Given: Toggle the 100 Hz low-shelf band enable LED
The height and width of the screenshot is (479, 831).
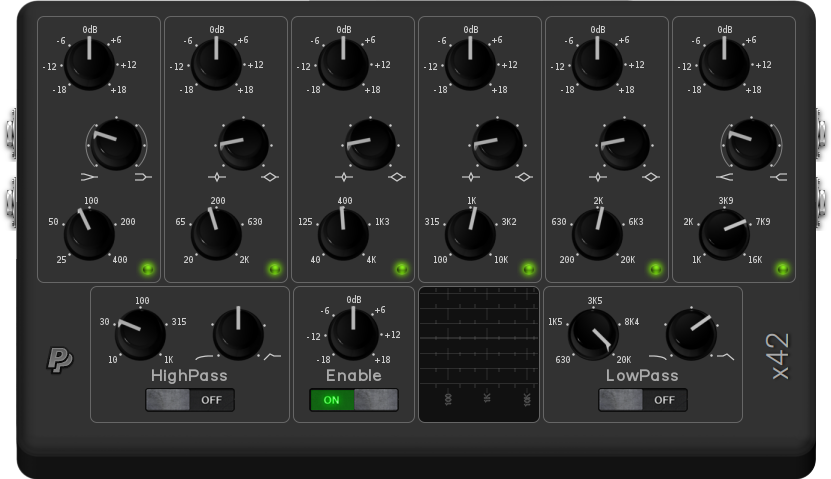Looking at the screenshot, I should 148,269.
